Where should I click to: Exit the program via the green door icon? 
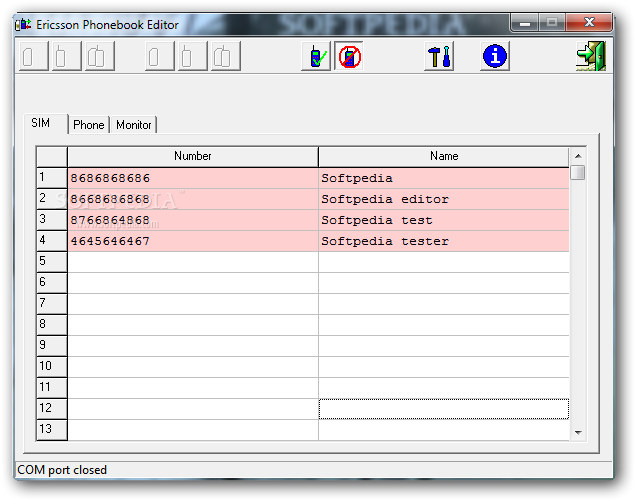(591, 56)
